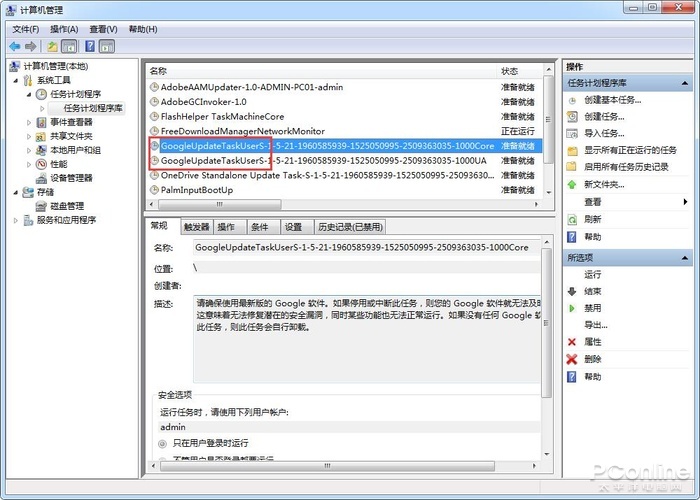Screen dimensions: 700x500
Task: Select radio button 只在用户登录时运行
Action: click(x=162, y=444)
